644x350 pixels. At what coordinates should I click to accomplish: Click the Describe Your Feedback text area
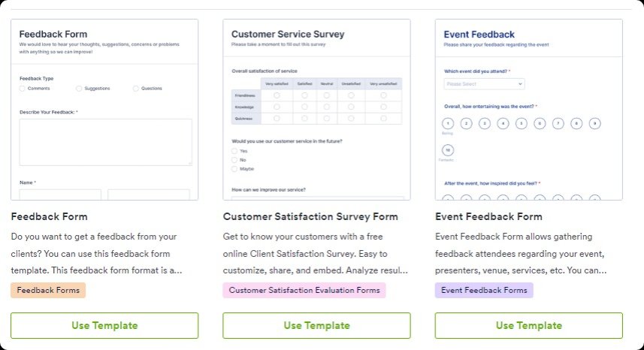tap(105, 142)
